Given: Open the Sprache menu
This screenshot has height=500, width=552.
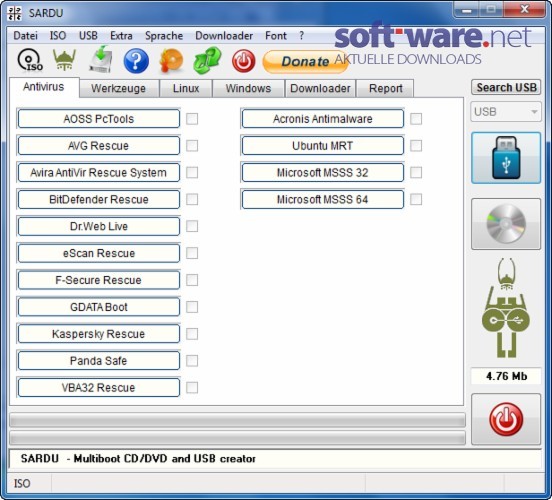Looking at the screenshot, I should 164,36.
